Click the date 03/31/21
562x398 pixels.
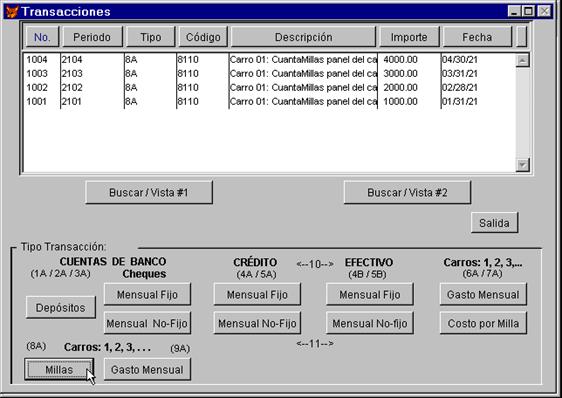point(460,74)
